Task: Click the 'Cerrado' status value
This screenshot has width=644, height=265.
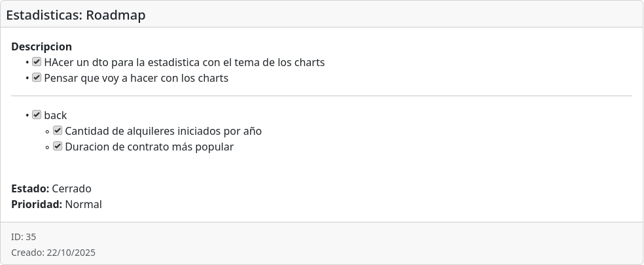Action: tap(72, 189)
